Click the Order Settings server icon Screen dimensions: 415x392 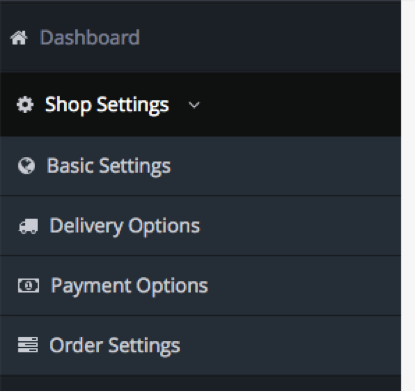point(28,345)
